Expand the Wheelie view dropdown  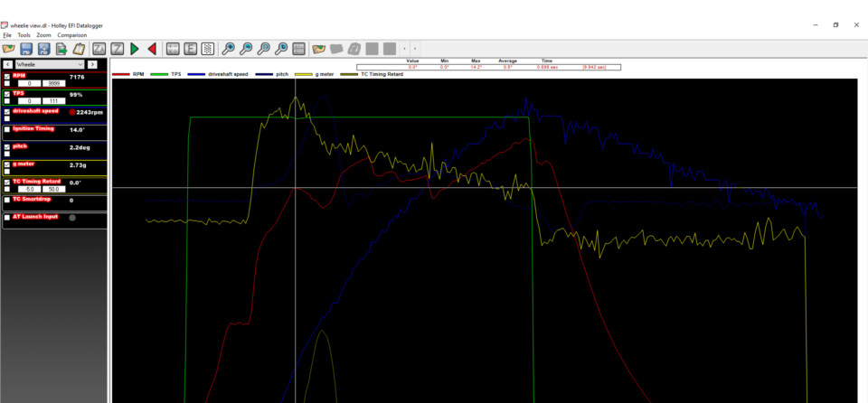pyautogui.click(x=50, y=64)
